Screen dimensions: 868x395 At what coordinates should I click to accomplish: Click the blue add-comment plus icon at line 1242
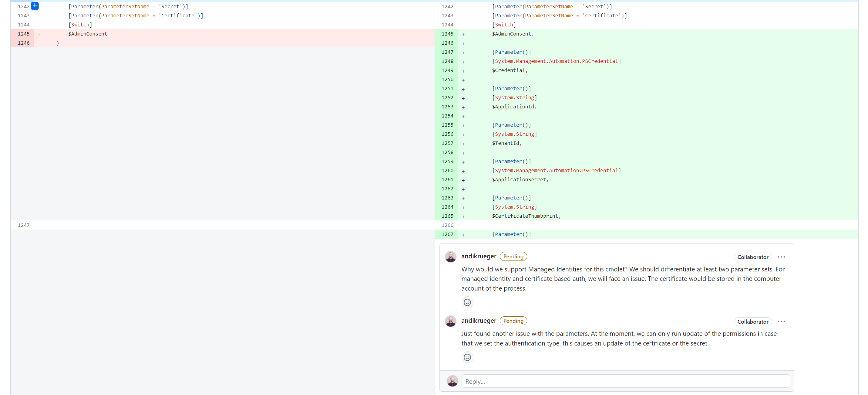pyautogui.click(x=35, y=6)
